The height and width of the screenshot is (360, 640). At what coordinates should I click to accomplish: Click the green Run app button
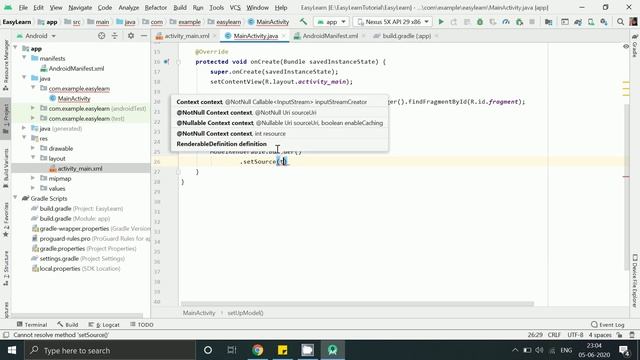[441, 22]
